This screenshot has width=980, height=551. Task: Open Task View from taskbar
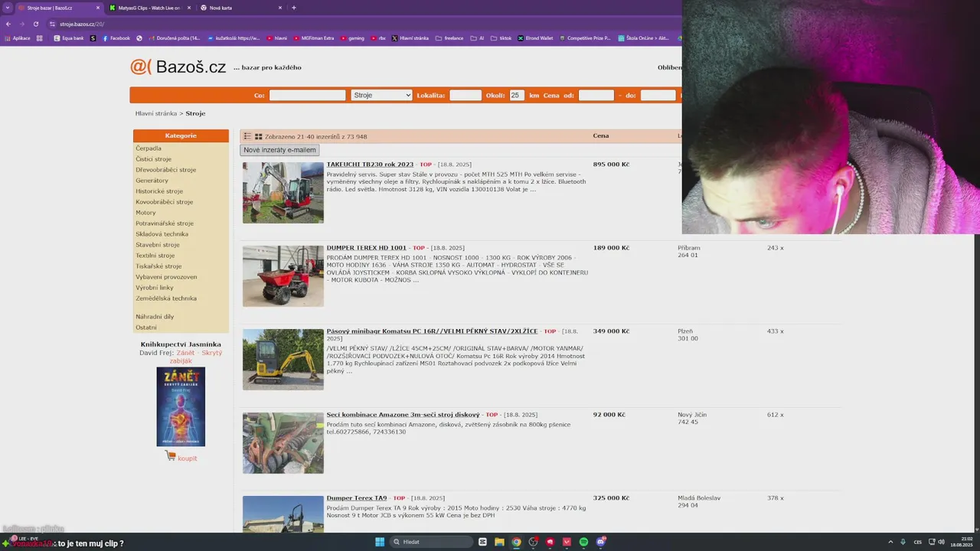(x=482, y=542)
